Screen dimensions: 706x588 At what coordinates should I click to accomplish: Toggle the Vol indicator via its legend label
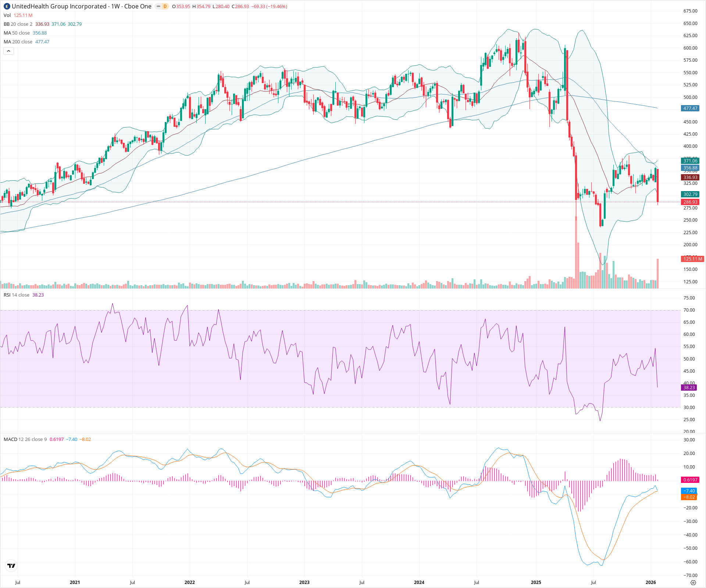point(7,15)
